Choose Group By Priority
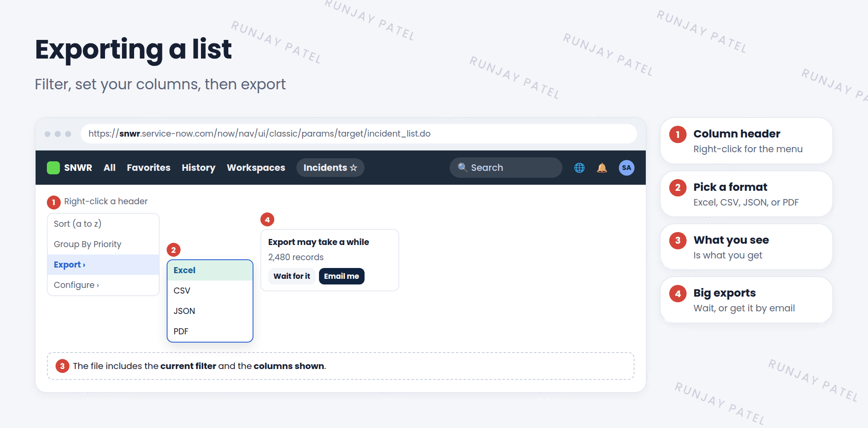This screenshot has height=428, width=868. pyautogui.click(x=103, y=244)
